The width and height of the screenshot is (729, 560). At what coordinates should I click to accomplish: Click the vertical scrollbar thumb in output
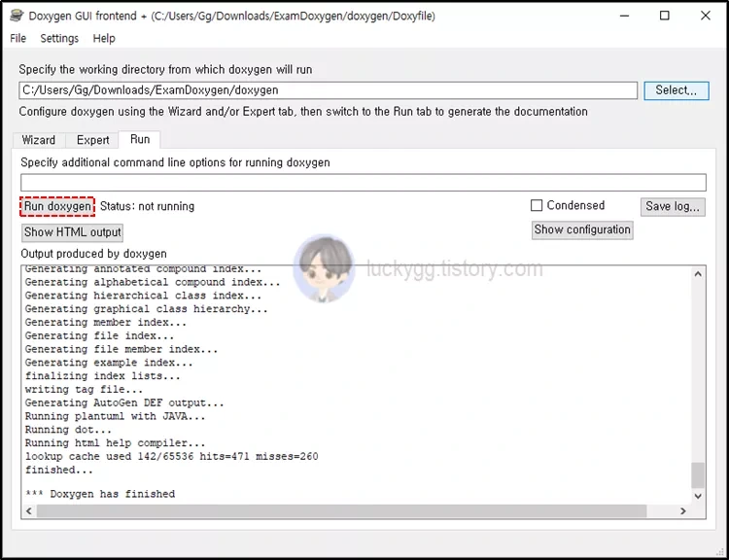coord(698,474)
